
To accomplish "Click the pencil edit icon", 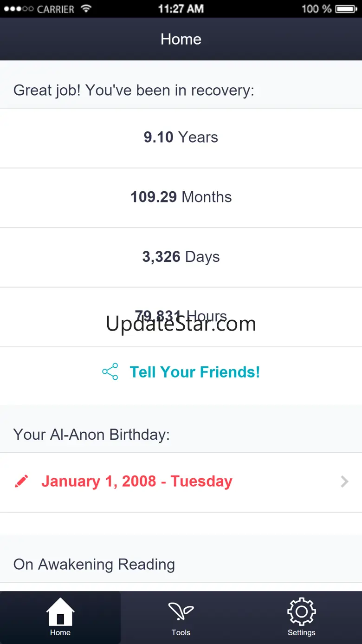I will (21, 481).
